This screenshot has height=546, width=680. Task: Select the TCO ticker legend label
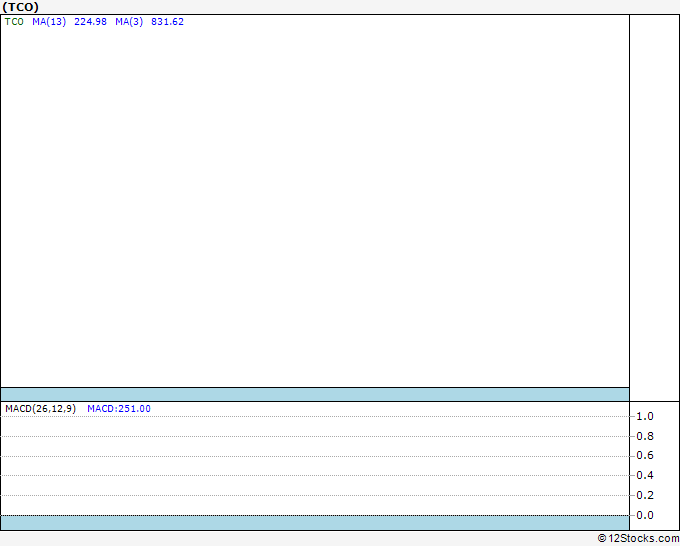[x=14, y=22]
